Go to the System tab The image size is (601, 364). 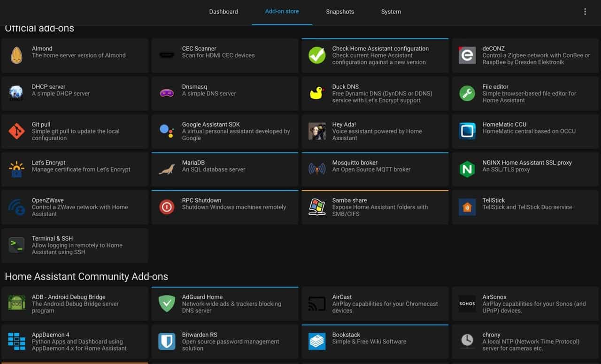tap(391, 12)
